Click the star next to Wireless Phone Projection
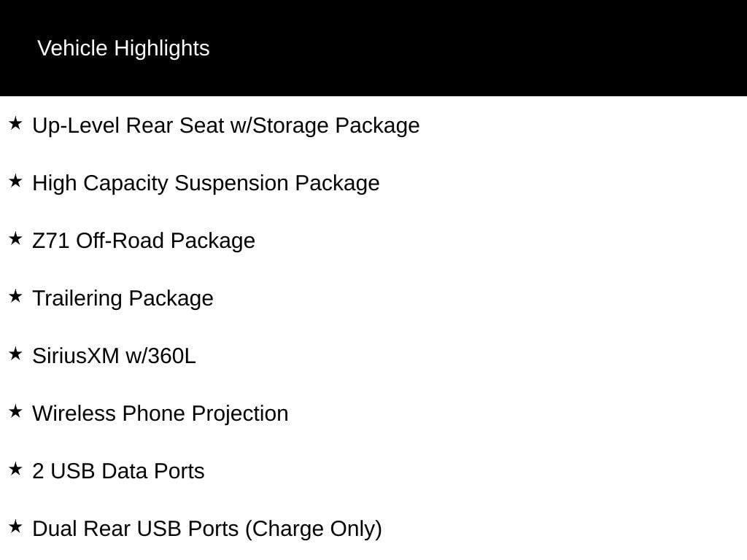 pyautogui.click(x=15, y=411)
